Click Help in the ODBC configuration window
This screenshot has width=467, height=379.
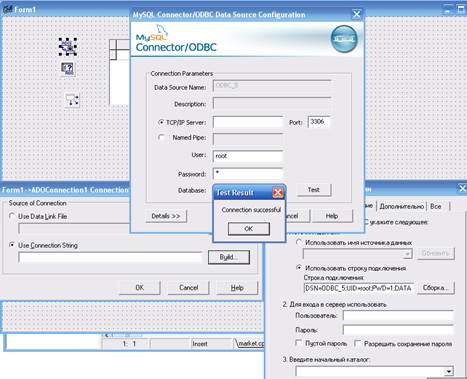coord(332,216)
